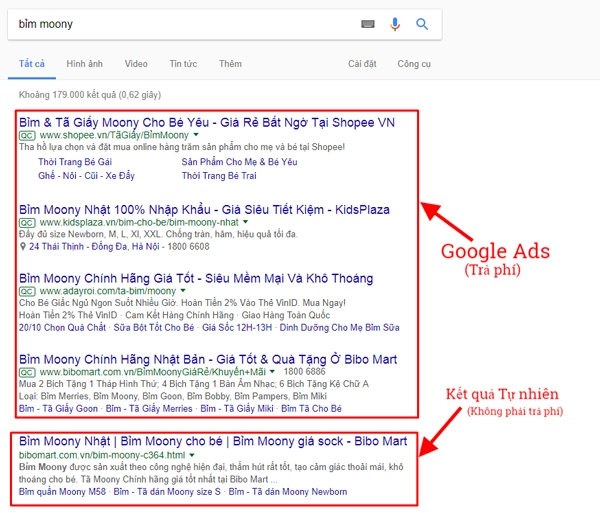
Task: Expand dropdown arrow after adayroi.com URL
Action: pos(183,290)
